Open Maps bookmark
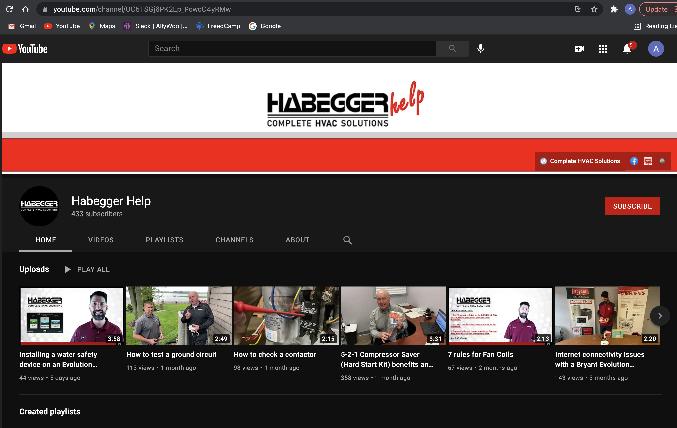The image size is (677, 428). [x=102, y=26]
